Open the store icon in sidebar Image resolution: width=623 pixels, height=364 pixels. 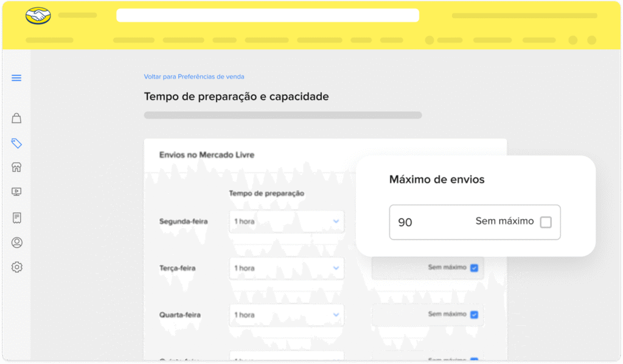click(16, 168)
